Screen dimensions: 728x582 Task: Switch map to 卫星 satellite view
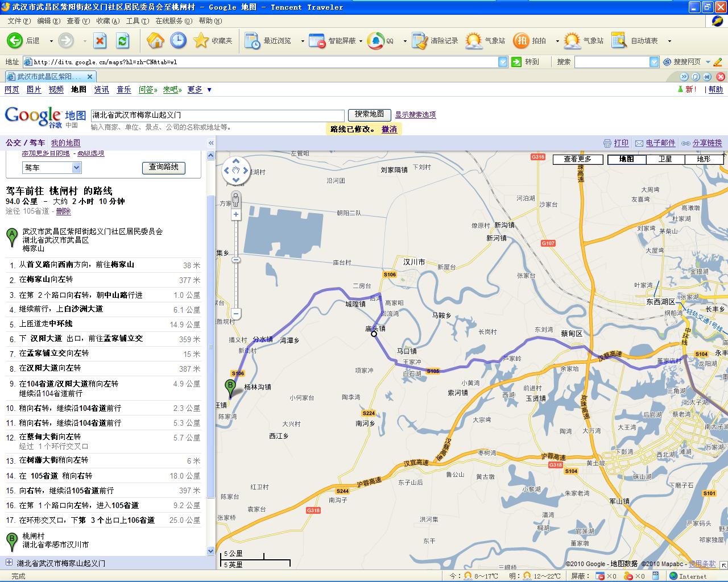[665, 159]
